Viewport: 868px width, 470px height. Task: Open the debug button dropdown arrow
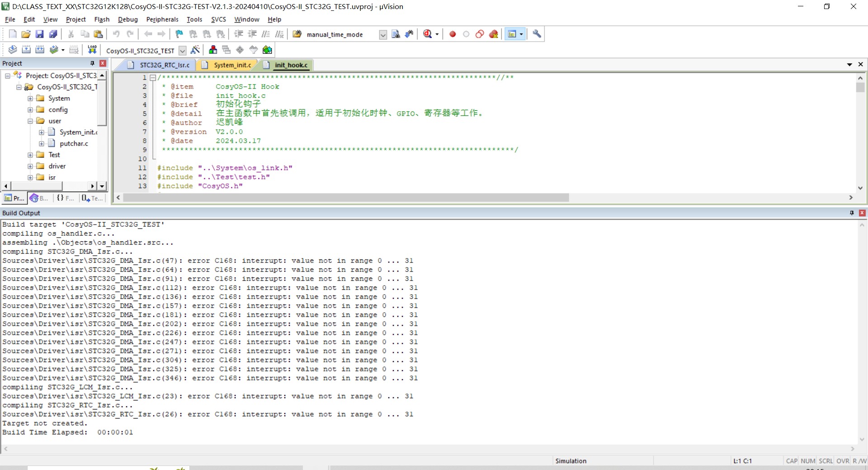[437, 34]
